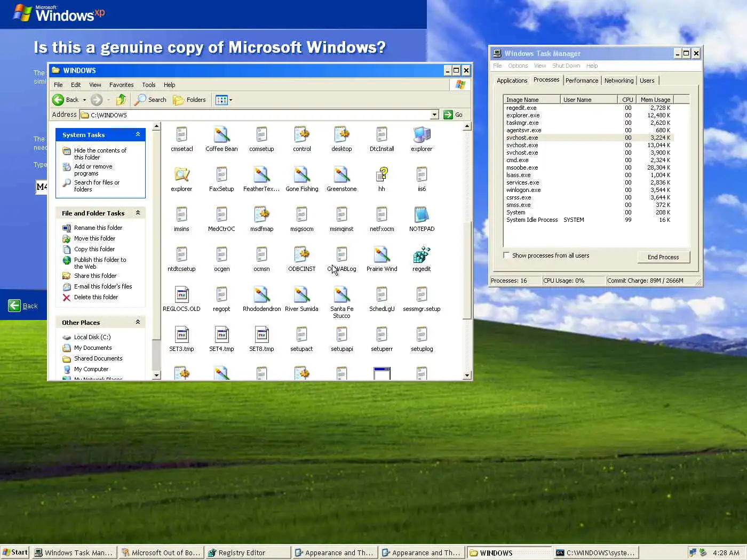Select the Greenstone bitmap icon
Viewport: 747px width, 560px height.
click(341, 174)
